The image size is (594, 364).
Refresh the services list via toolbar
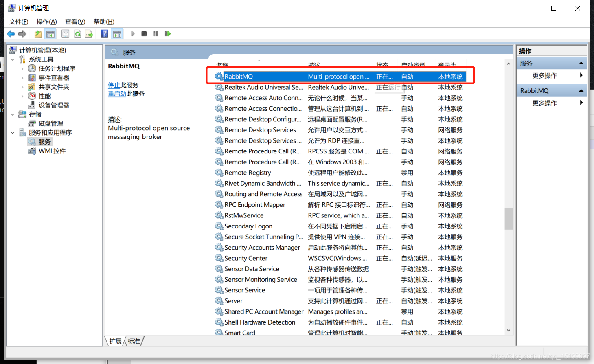coord(77,34)
